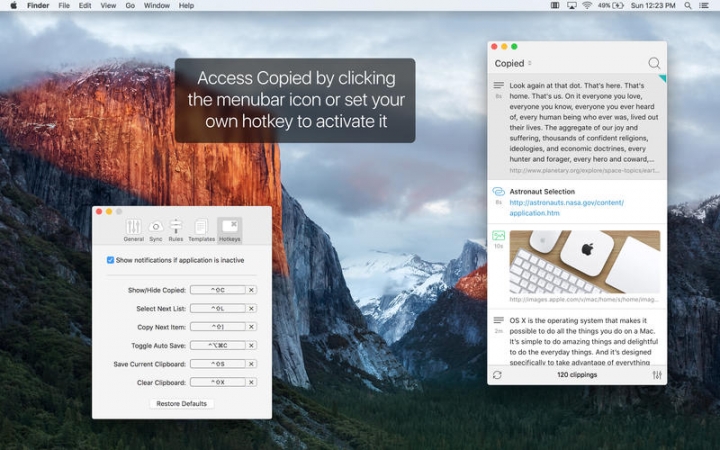Screen dimensions: 720x450
Task: Close the Copied clippings window
Action: click(x=494, y=46)
